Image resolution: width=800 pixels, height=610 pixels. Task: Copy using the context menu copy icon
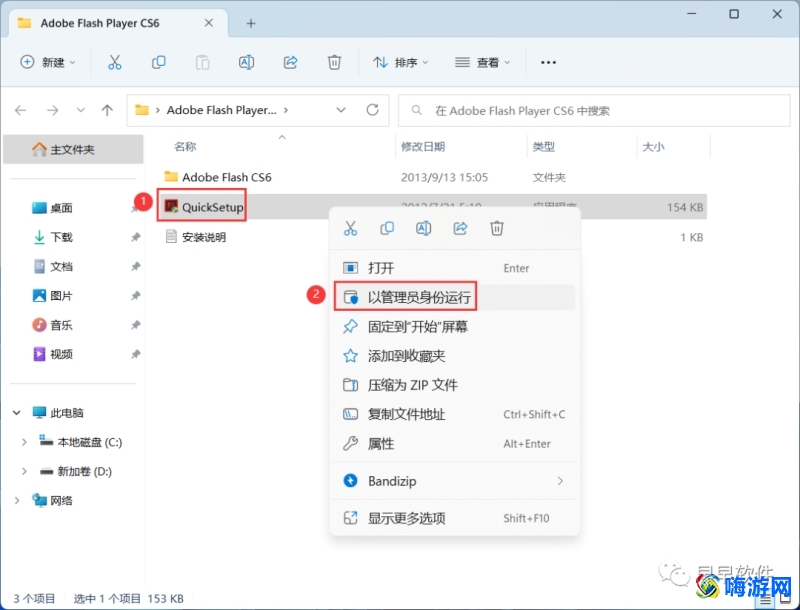click(387, 228)
